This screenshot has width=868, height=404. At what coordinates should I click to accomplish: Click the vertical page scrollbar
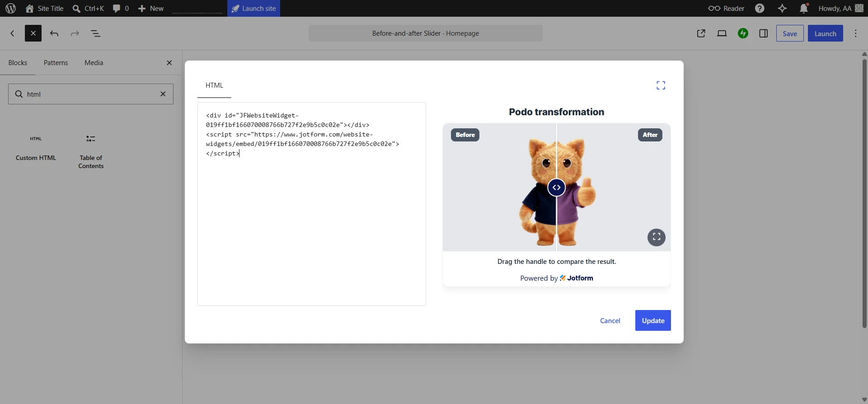(864, 193)
